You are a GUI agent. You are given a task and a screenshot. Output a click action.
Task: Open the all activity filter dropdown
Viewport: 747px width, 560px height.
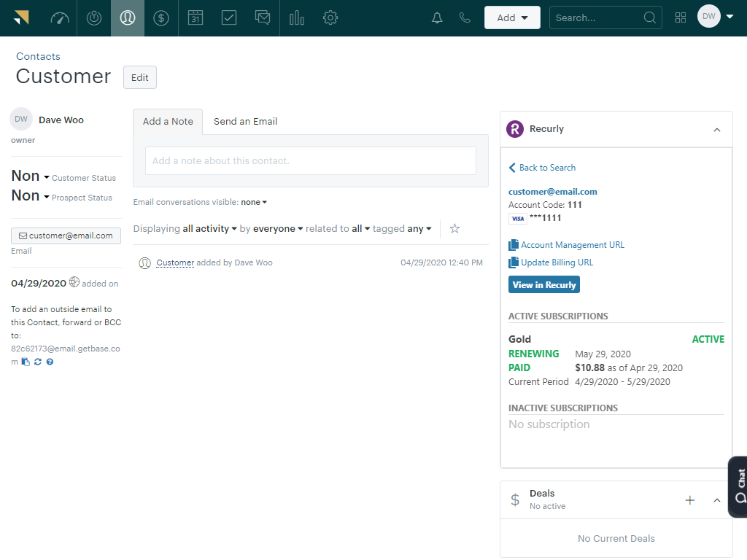pos(210,229)
